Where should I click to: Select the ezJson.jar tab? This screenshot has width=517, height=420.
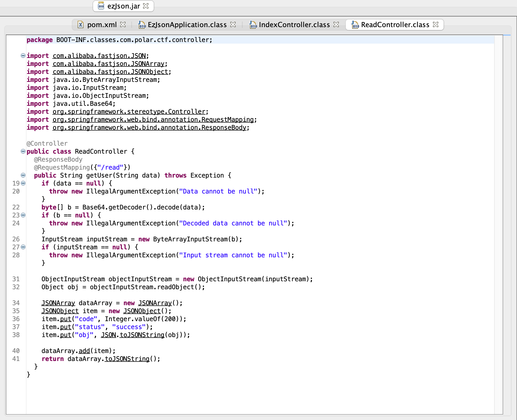[x=123, y=6]
